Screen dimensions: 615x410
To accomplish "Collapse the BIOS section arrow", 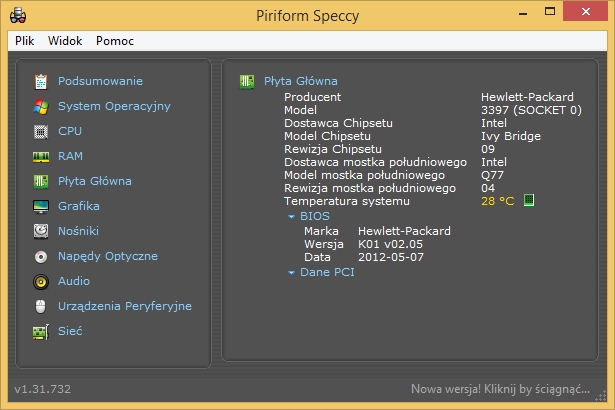I will [291, 217].
